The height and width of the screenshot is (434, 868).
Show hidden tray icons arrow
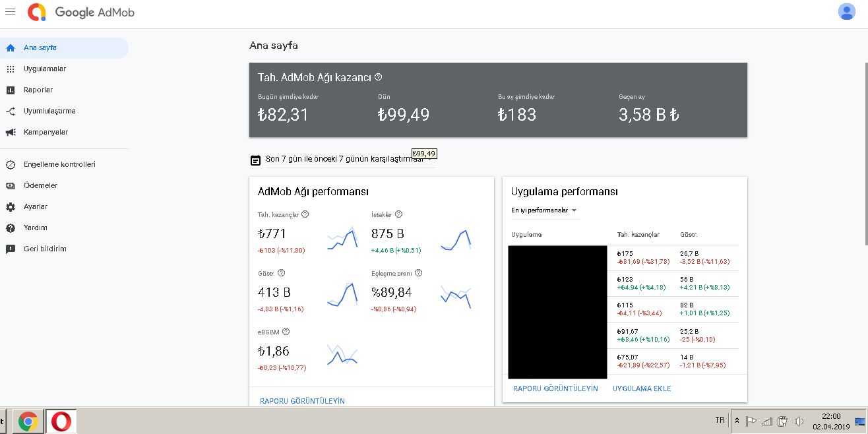[x=737, y=421]
